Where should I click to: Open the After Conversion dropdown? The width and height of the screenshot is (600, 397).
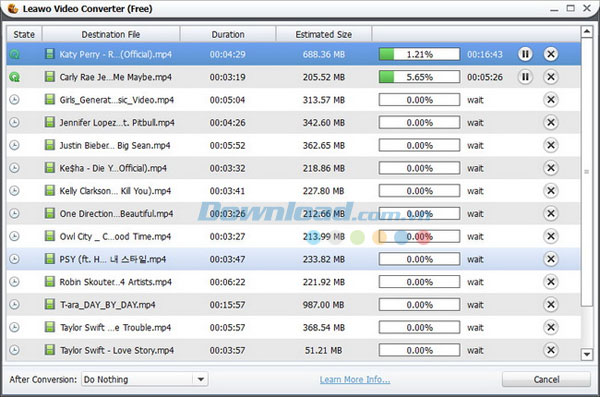(x=145, y=379)
